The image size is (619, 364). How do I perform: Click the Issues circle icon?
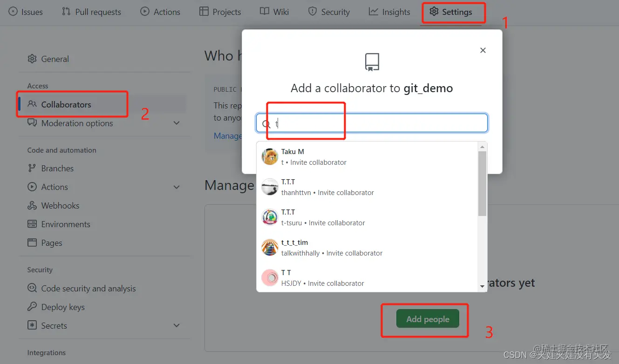13,12
